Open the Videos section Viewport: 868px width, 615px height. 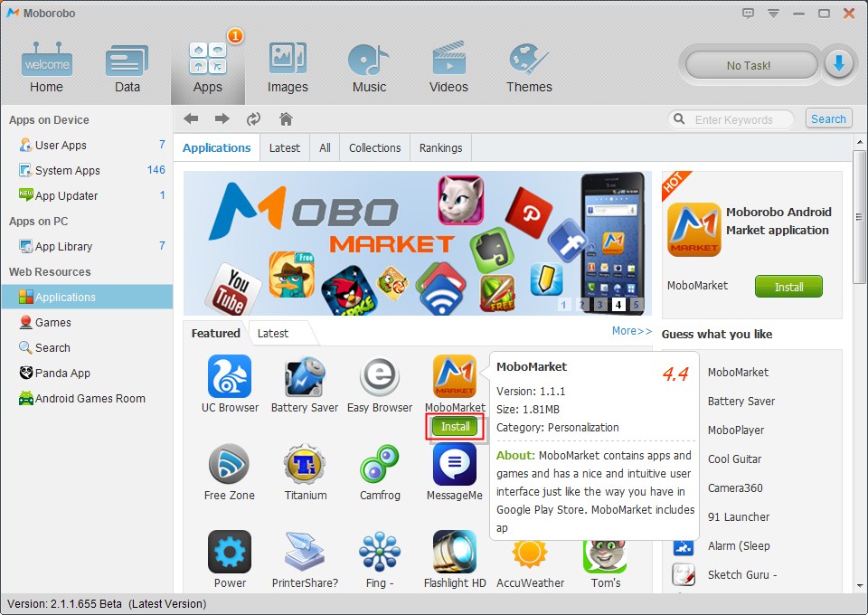(448, 68)
